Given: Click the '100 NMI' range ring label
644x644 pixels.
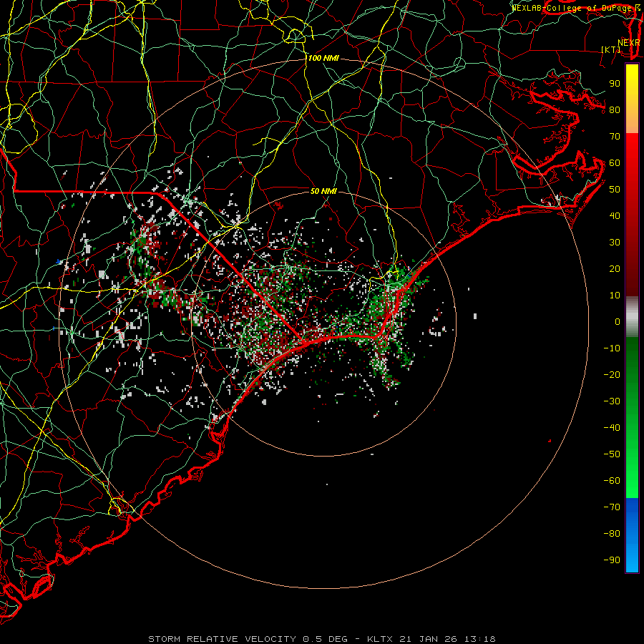Looking at the screenshot, I should [x=323, y=59].
